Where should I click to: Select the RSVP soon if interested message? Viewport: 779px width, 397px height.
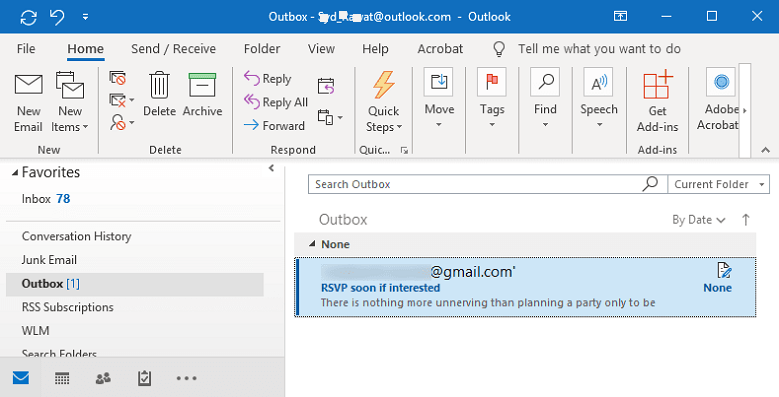click(526, 287)
